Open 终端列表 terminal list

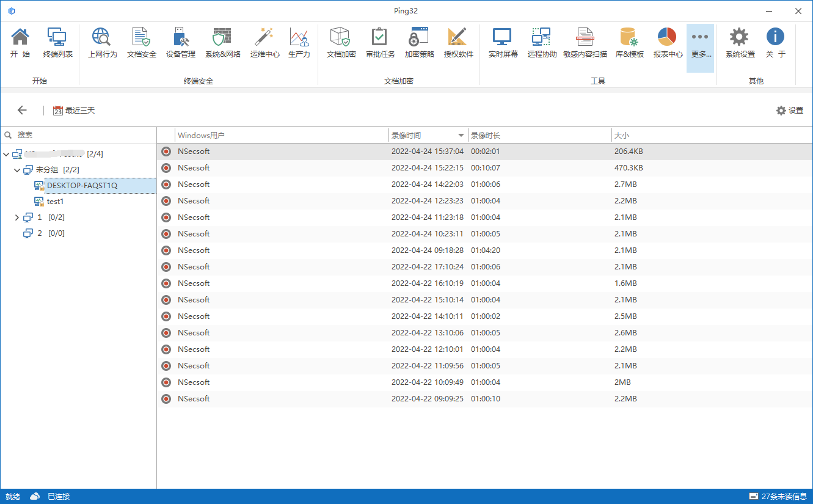[58, 43]
